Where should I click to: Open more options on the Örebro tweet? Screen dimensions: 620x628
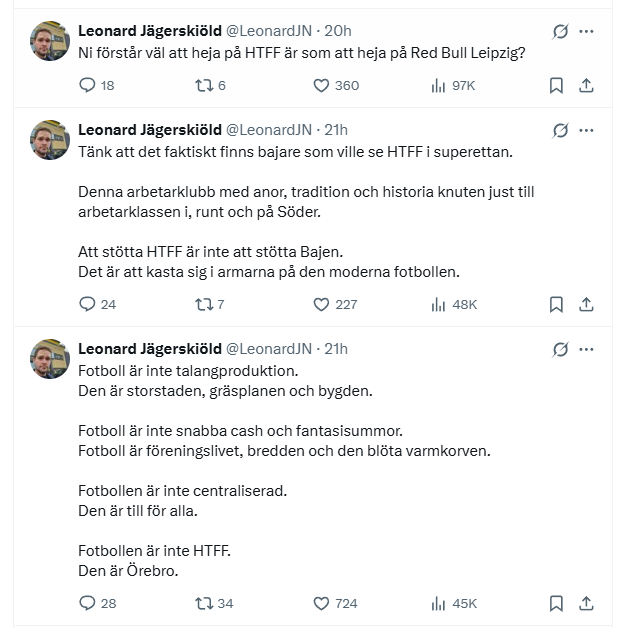click(588, 349)
